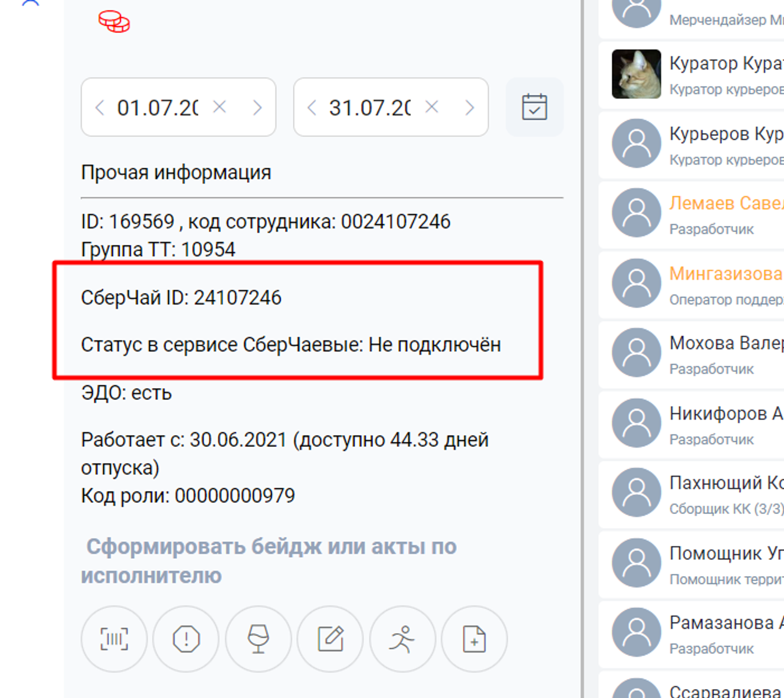Step start date back one day
Screen dimensions: 784x698
100,107
